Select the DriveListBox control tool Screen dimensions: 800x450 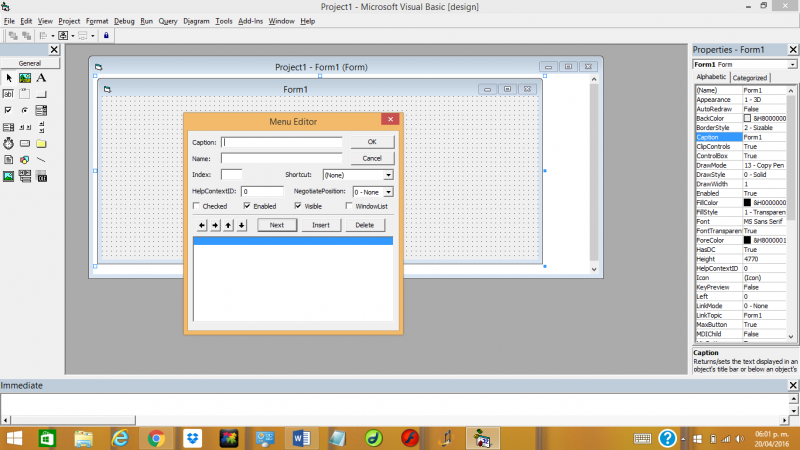pyautogui.click(x=25, y=143)
